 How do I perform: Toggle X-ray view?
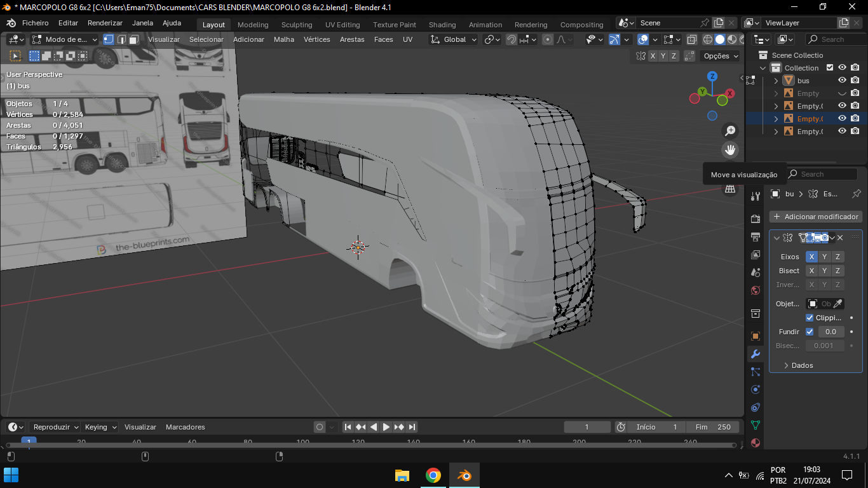click(692, 39)
